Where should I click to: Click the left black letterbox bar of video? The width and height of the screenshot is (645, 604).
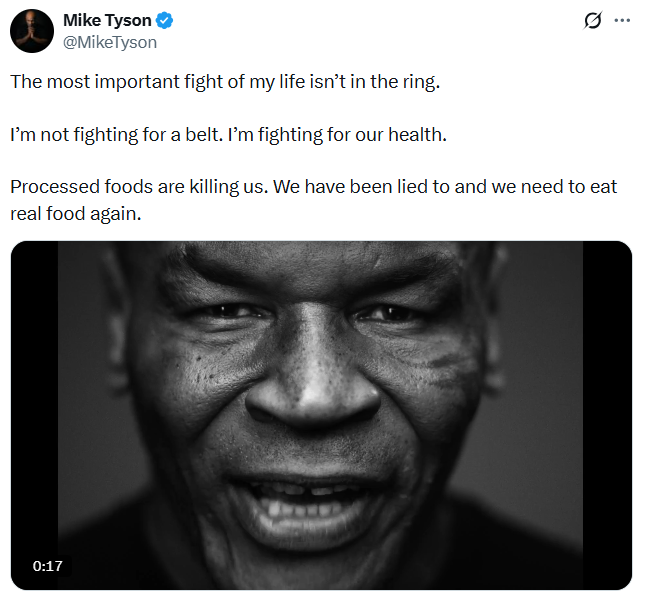coord(35,415)
